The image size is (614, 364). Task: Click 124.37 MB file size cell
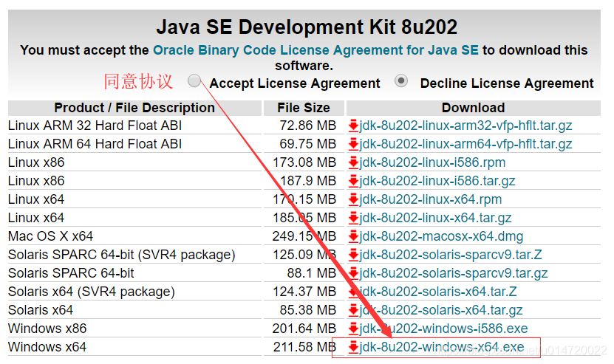tap(304, 292)
